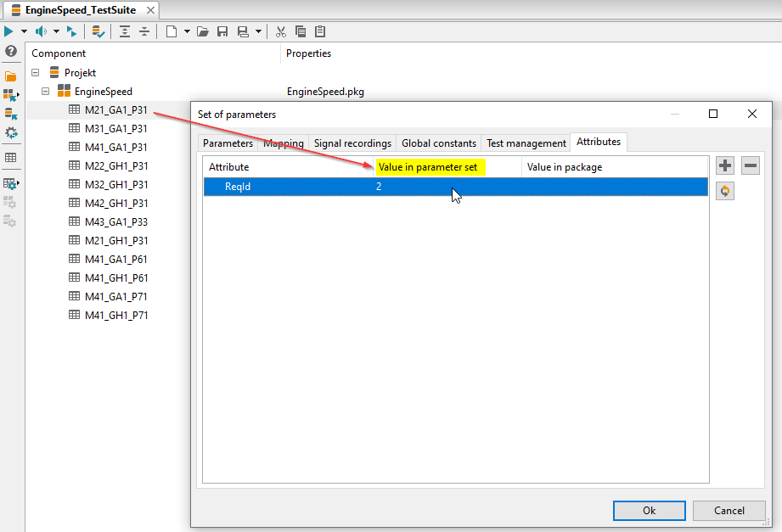Screen dimensions: 782x532
Task: Add an attribute with the plus button
Action: [725, 165]
